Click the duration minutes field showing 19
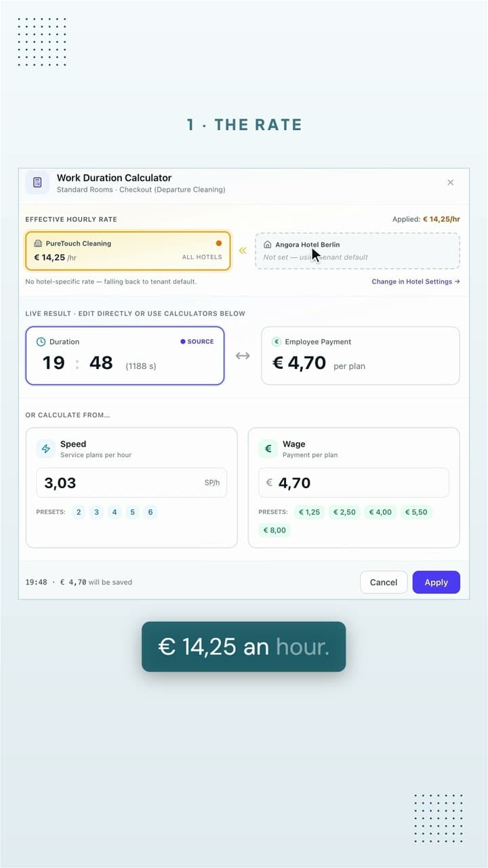 54,363
